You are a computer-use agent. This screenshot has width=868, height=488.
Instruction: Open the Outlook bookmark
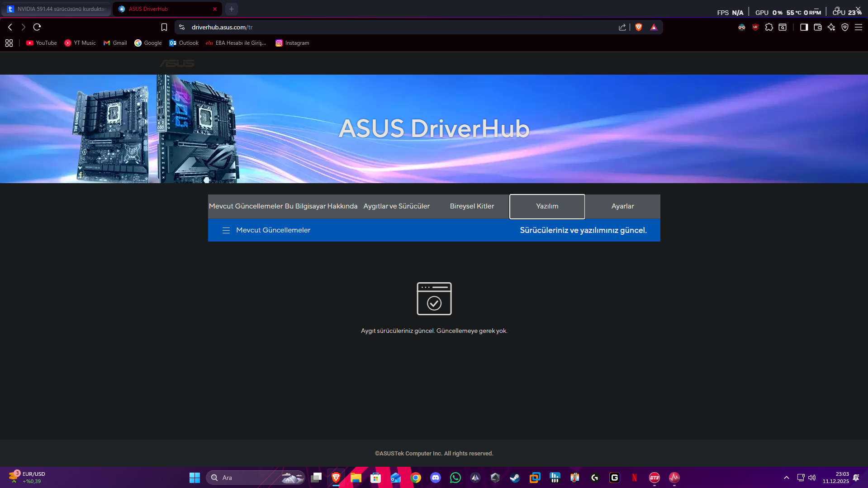click(x=184, y=43)
